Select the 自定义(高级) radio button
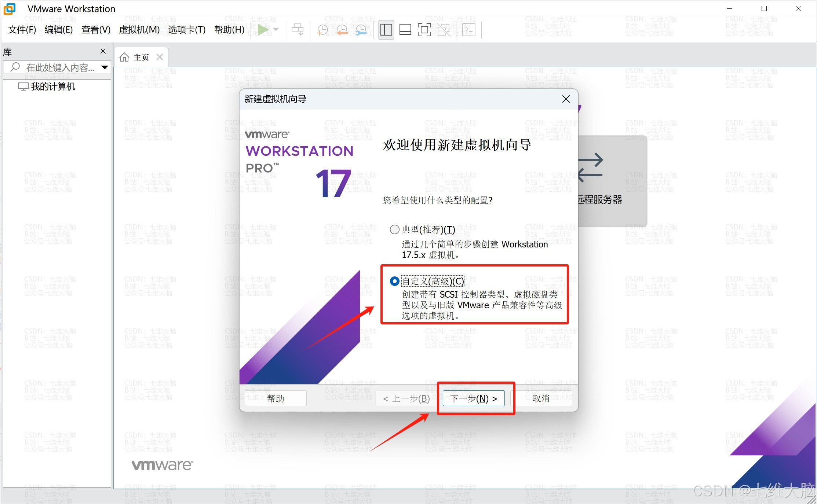 (x=394, y=281)
